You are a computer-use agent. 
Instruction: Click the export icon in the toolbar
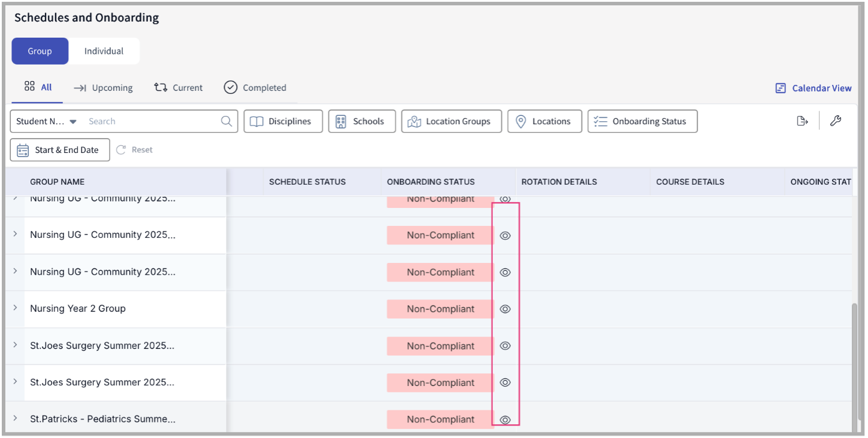(802, 121)
